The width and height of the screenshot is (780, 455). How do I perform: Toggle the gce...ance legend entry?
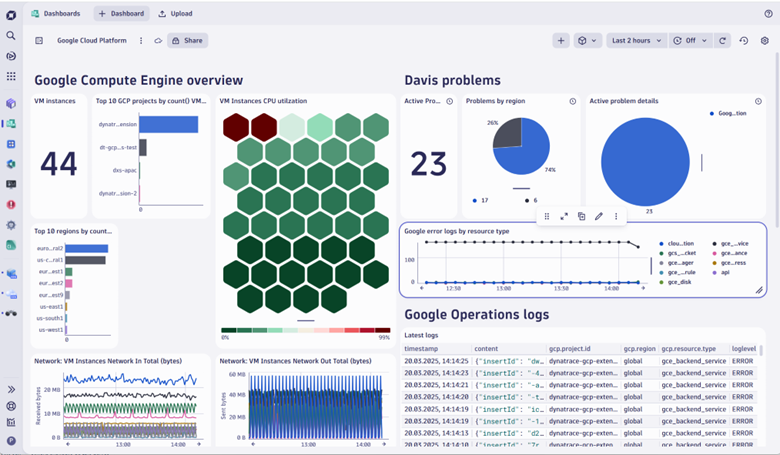pyautogui.click(x=730, y=253)
